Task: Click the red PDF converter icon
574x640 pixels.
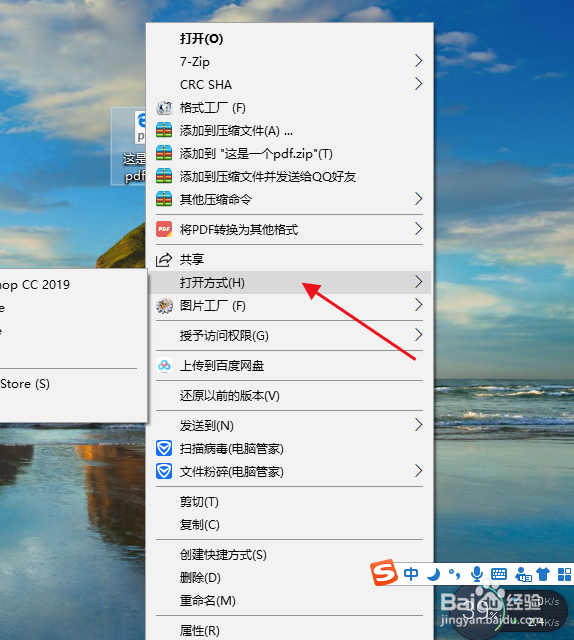Action: pos(164,229)
